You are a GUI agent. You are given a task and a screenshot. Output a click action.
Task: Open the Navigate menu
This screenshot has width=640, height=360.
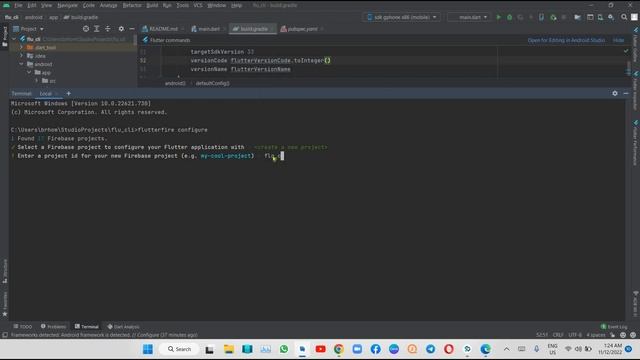click(67, 5)
